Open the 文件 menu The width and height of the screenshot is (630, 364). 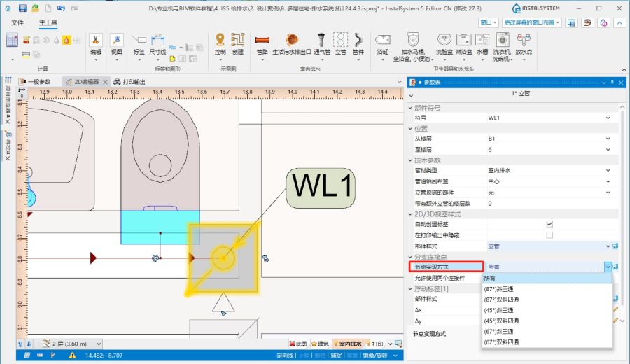click(x=17, y=22)
